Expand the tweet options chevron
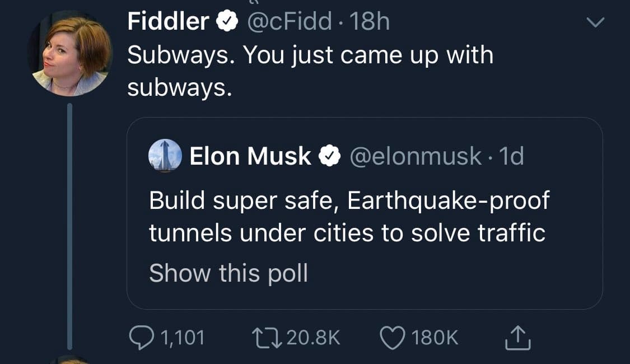Image resolution: width=630 pixels, height=364 pixels. pyautogui.click(x=595, y=22)
